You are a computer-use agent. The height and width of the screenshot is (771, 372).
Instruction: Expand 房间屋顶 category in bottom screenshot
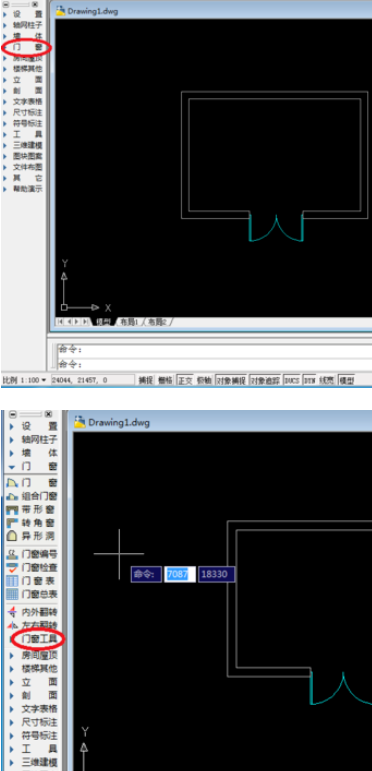pos(33,655)
